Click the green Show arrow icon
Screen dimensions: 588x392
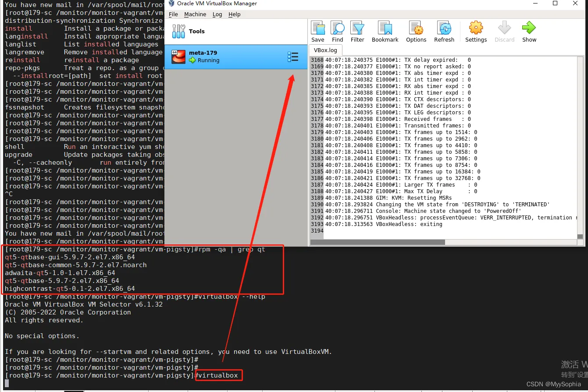tap(529, 28)
